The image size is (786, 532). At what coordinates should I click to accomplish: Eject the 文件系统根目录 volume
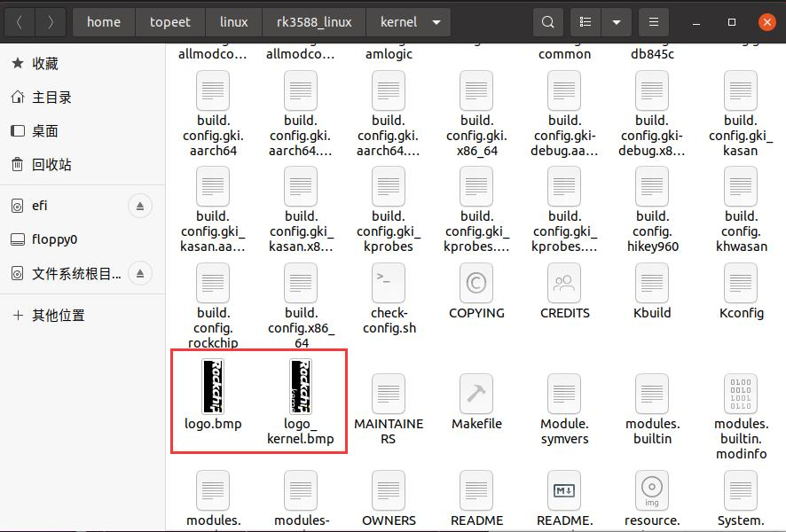(x=140, y=273)
